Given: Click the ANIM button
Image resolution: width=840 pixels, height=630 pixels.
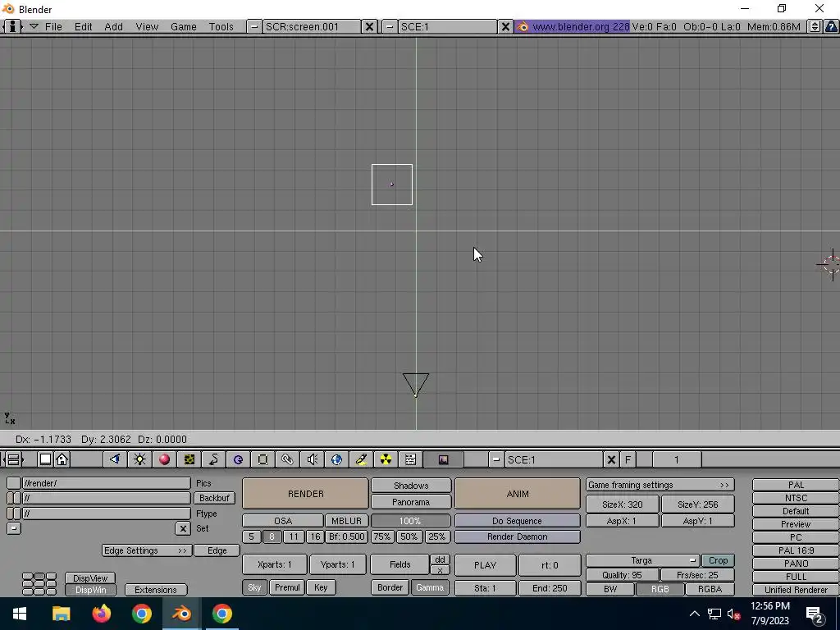Looking at the screenshot, I should (x=518, y=493).
